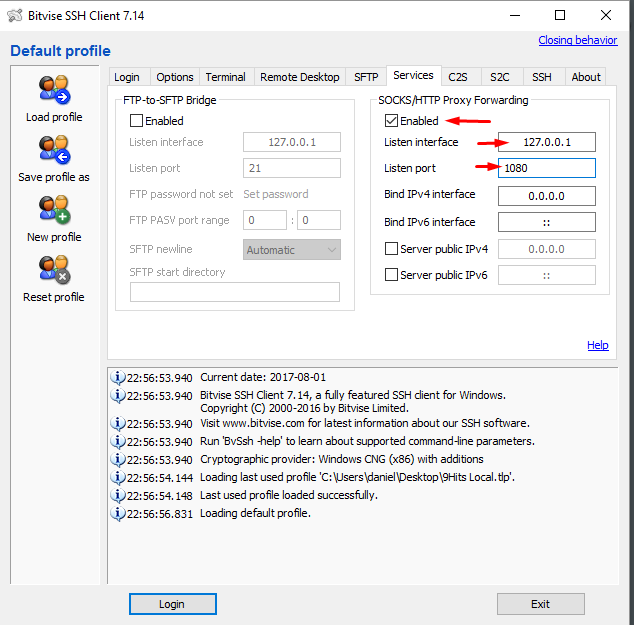Open the SFTP tab

coord(366,77)
